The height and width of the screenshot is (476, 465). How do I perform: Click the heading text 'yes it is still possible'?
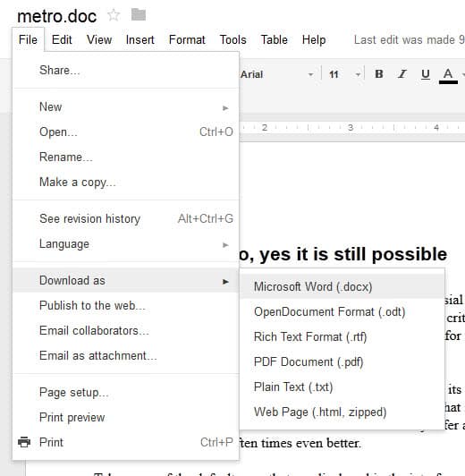(x=353, y=254)
